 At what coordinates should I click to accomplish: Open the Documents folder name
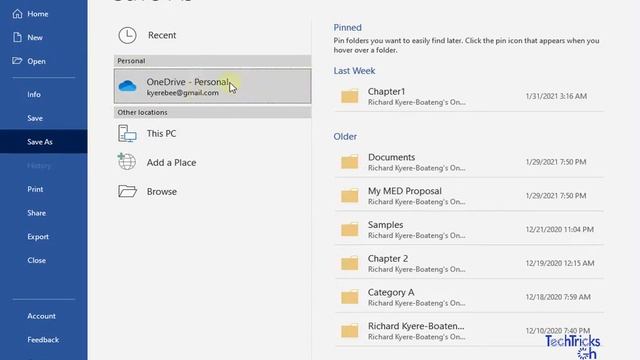[x=391, y=157]
